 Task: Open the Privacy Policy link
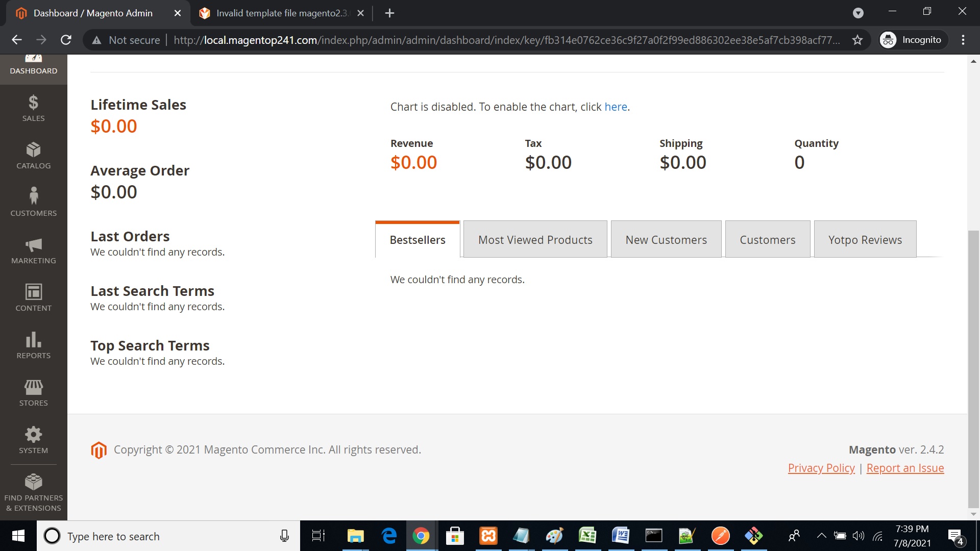(821, 468)
